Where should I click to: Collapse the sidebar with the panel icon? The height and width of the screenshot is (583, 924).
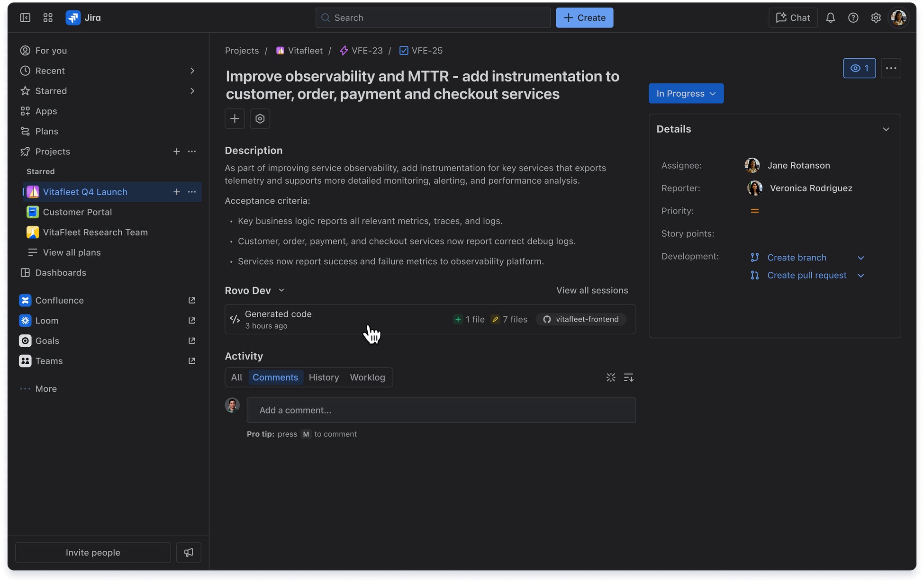(25, 18)
